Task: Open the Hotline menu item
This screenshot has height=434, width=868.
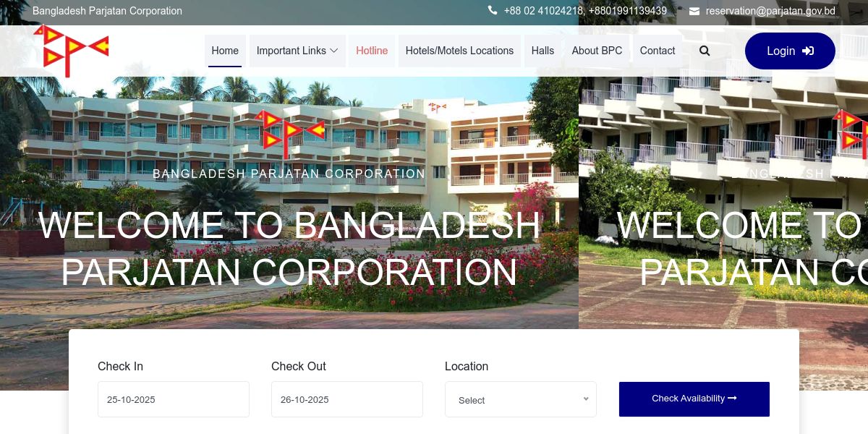Action: coord(372,51)
